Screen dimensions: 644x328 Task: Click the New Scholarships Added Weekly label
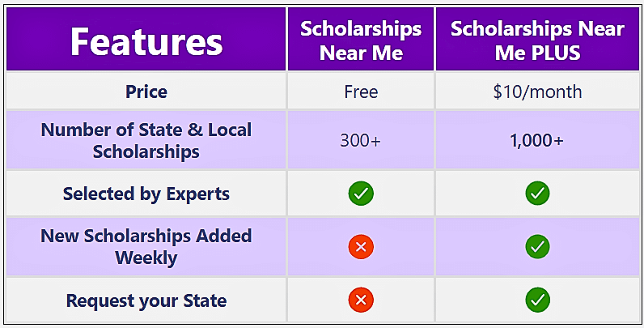click(x=146, y=247)
